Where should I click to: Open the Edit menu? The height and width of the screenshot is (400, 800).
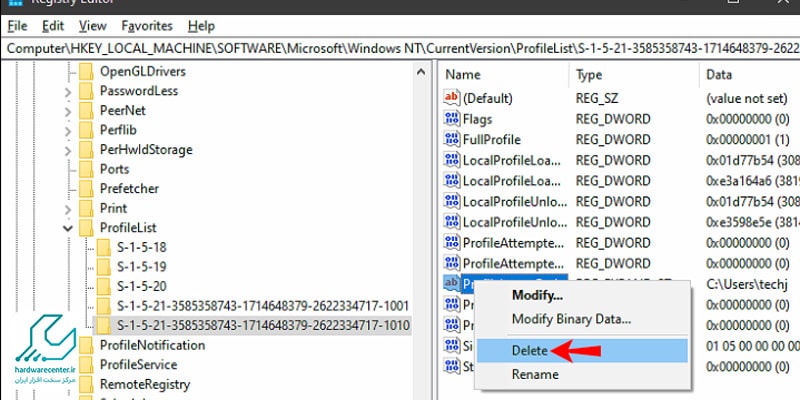click(53, 26)
